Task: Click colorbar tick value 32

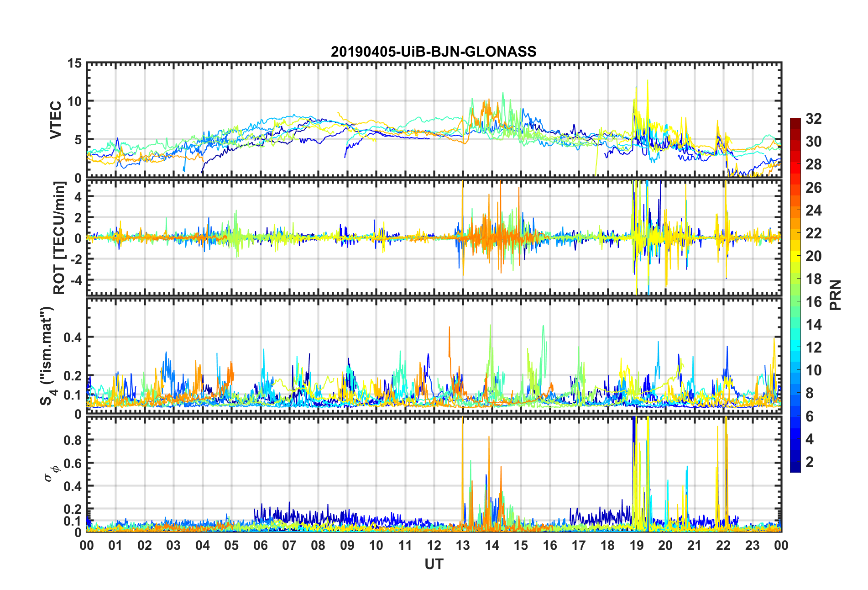Action: (813, 119)
